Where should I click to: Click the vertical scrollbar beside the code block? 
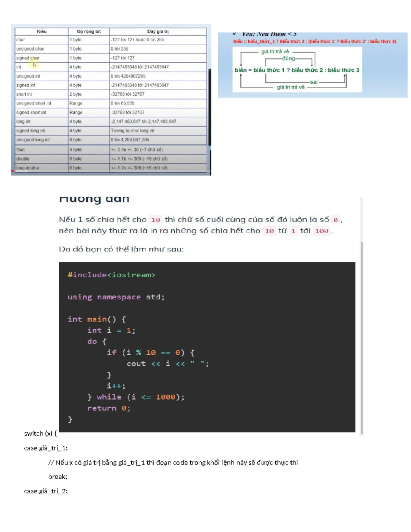pyautogui.click(x=362, y=316)
